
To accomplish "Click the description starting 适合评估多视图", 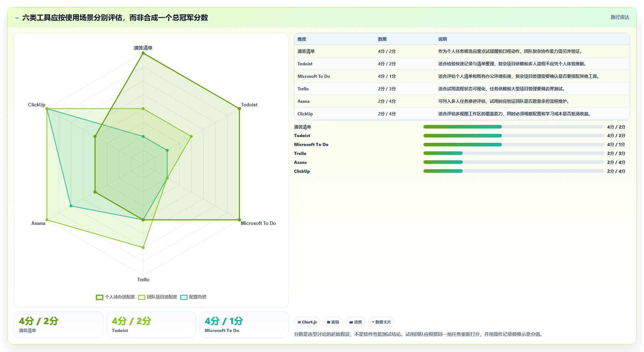I will tap(515, 114).
